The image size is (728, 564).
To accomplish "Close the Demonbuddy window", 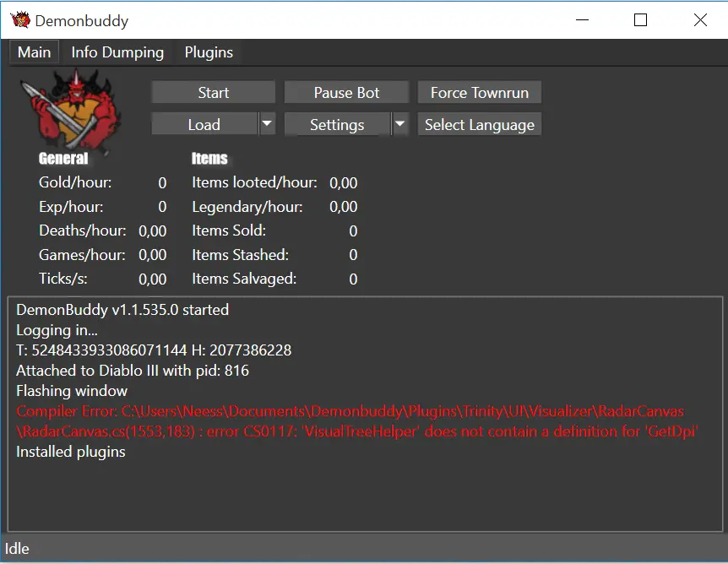I will tap(700, 20).
